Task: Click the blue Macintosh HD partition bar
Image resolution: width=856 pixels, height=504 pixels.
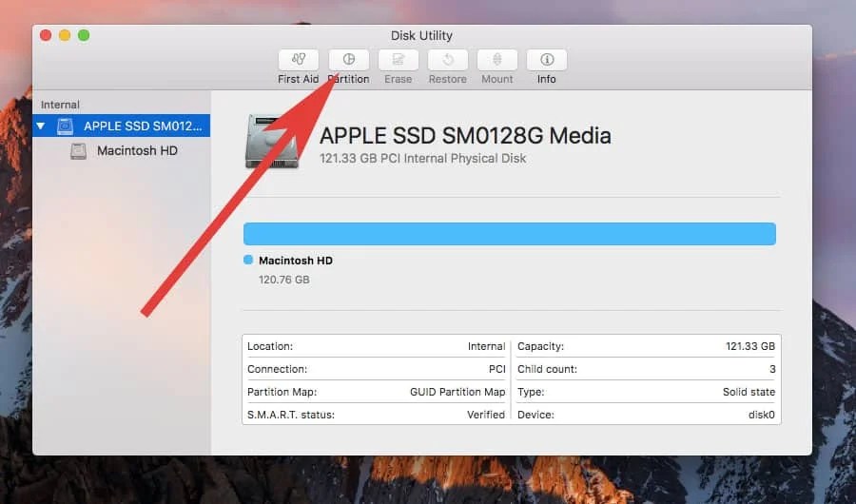Action: tap(510, 234)
